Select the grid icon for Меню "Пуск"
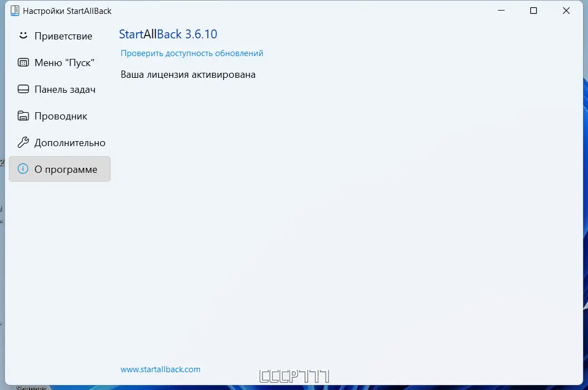The width and height of the screenshot is (588, 390). click(23, 62)
